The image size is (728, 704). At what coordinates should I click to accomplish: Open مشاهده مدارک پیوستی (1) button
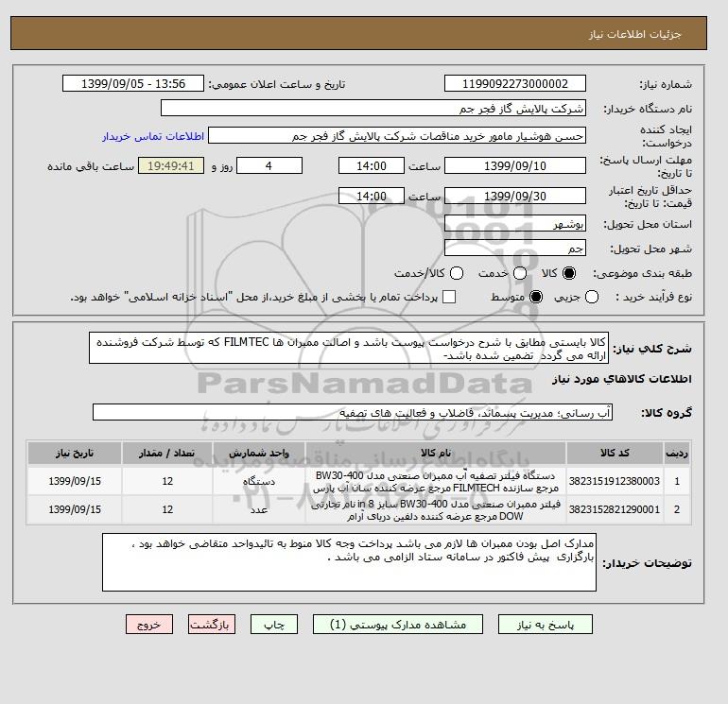click(398, 625)
